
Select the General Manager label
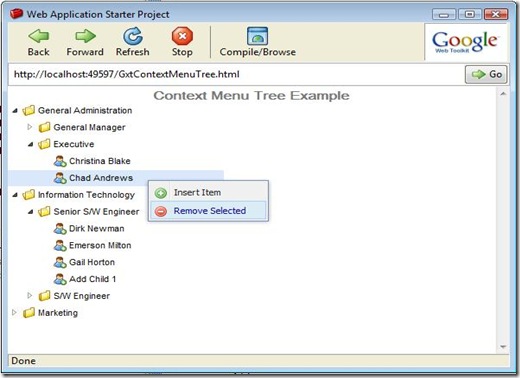89,127
